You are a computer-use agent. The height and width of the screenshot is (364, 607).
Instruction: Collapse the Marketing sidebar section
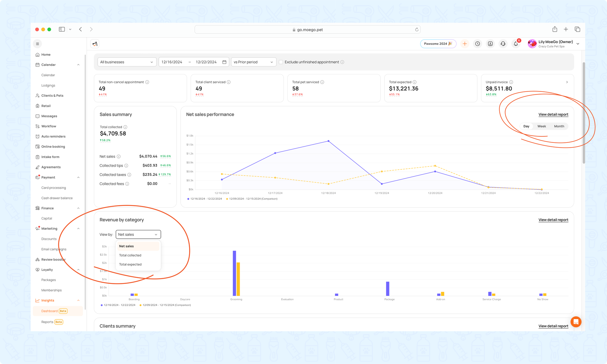click(x=78, y=229)
